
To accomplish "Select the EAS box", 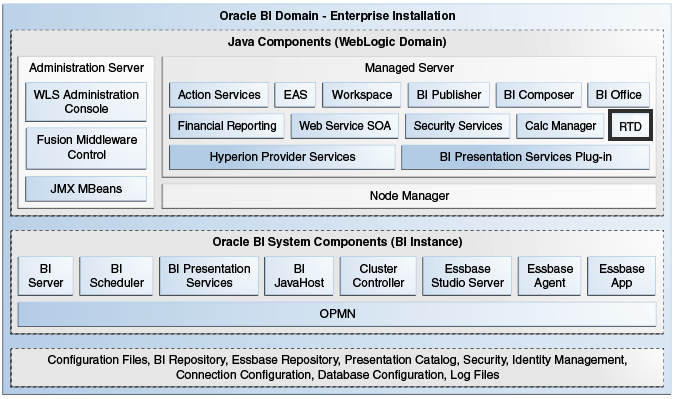I will click(x=295, y=95).
